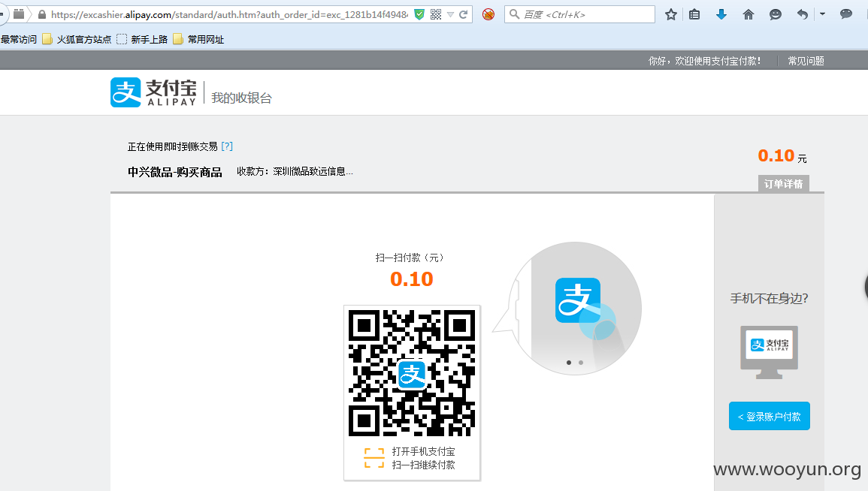Open downloads with the blue arrow icon
The width and height of the screenshot is (868, 491).
click(721, 14)
